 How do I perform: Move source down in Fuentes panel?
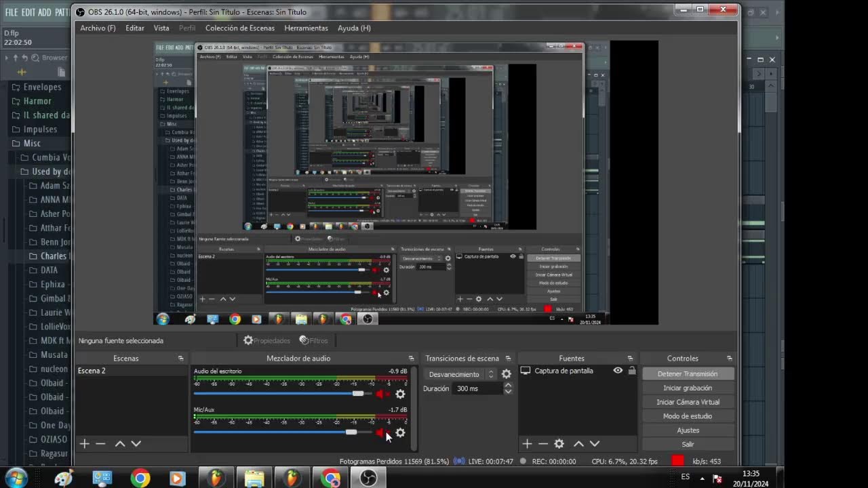(x=595, y=444)
